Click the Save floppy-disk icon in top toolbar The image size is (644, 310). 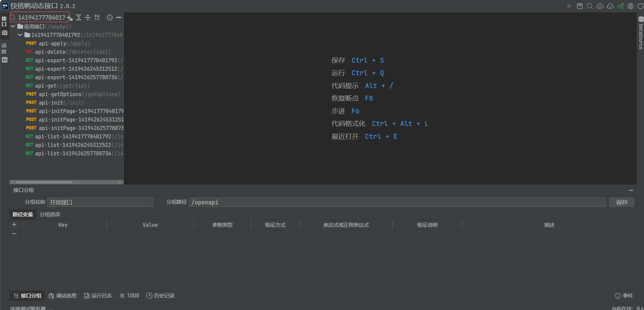(x=580, y=6)
